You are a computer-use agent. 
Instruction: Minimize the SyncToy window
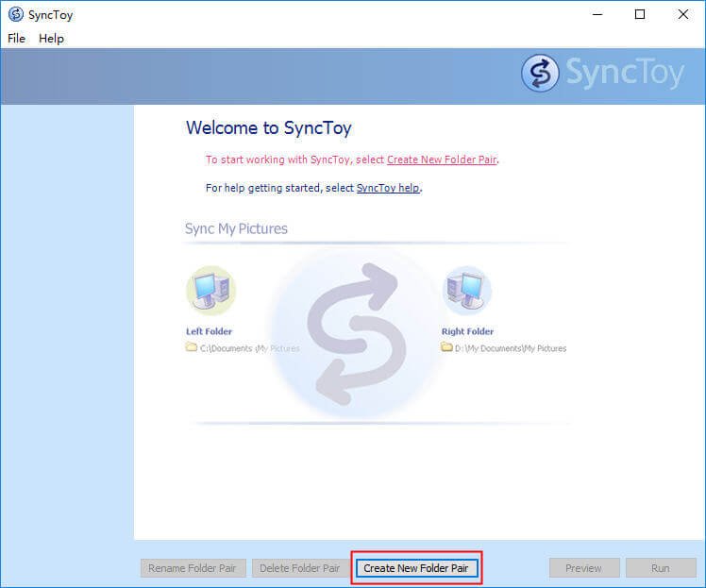[x=597, y=14]
